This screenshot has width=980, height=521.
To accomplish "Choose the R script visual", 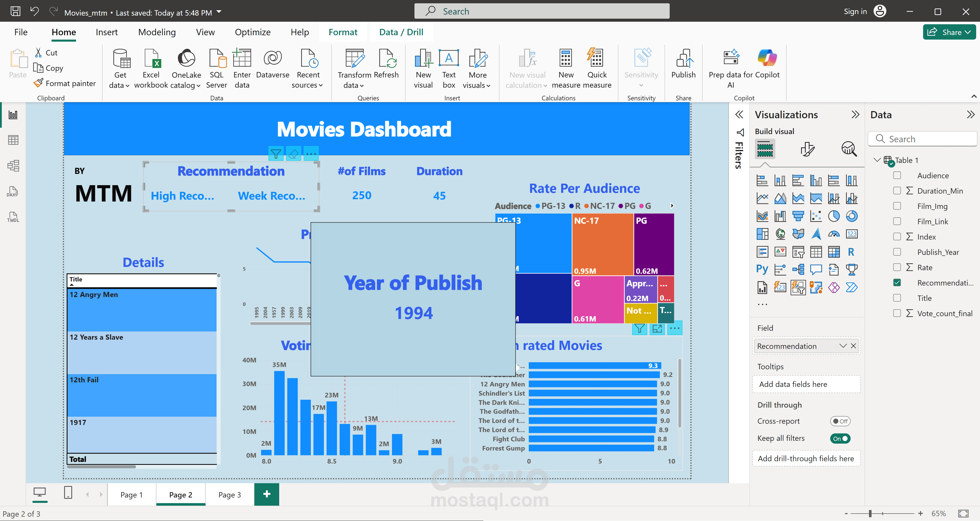I will click(x=851, y=252).
